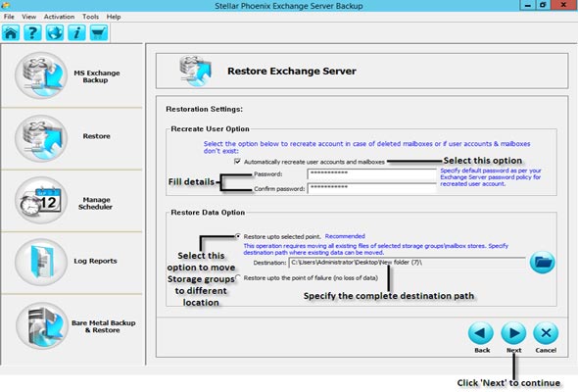Click the Home toolbar icon
The image size is (578, 392).
(x=11, y=32)
